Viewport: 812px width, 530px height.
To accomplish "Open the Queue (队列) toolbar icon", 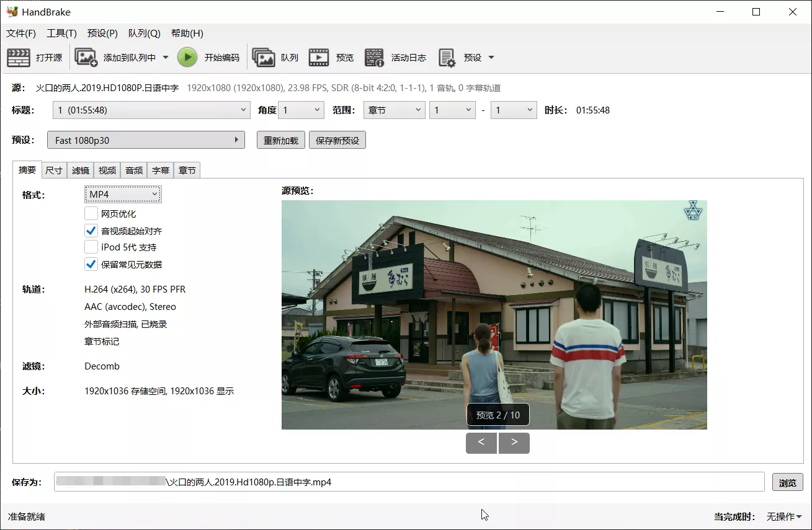I will 264,58.
